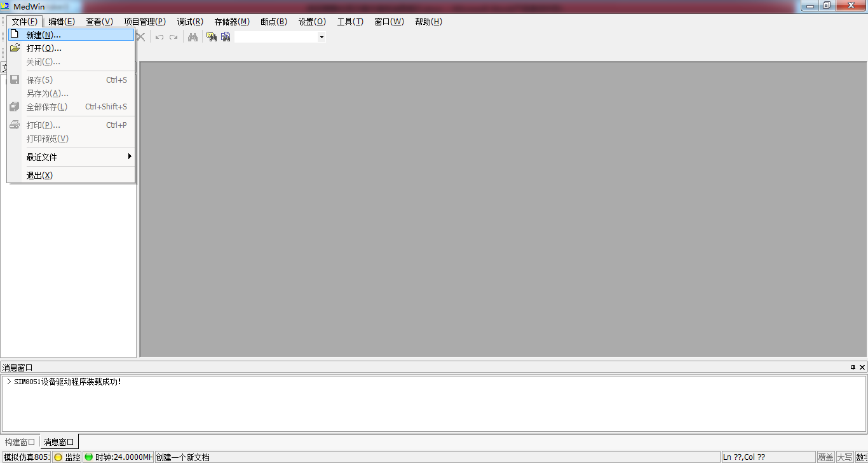Open the 查看(V) menu
The image size is (868, 463).
(100, 22)
